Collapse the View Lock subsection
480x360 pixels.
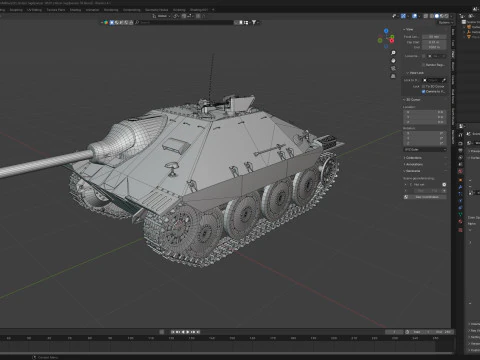(415, 73)
